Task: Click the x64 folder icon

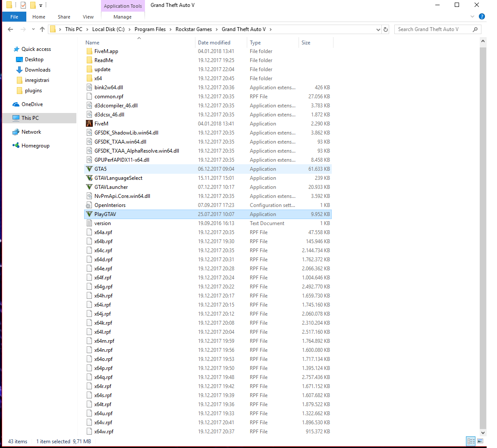Action: [89, 78]
